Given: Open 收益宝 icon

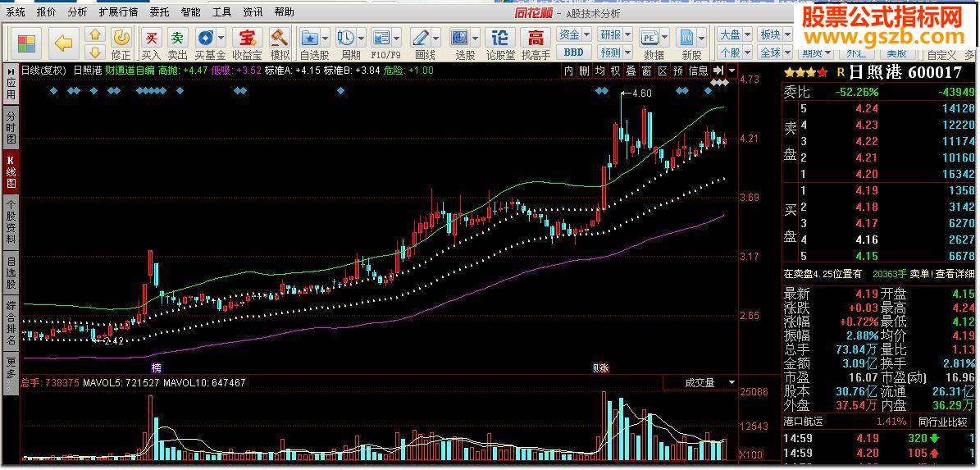Looking at the screenshot, I should 248,38.
